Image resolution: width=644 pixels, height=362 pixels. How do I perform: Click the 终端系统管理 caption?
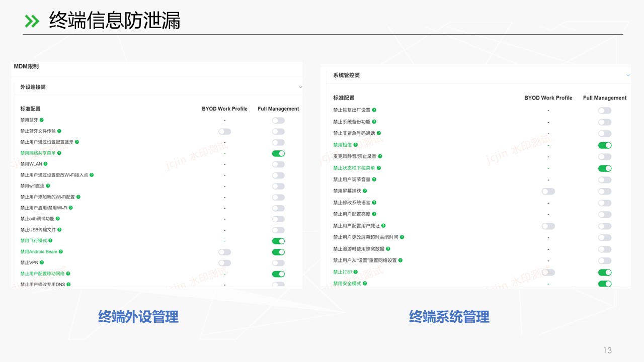click(x=449, y=317)
